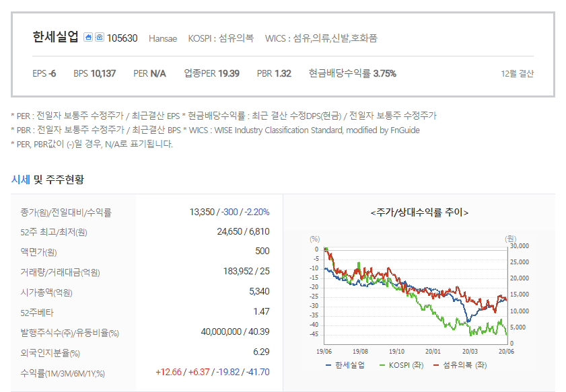Click 업종PER 19.39 value

[211, 73]
